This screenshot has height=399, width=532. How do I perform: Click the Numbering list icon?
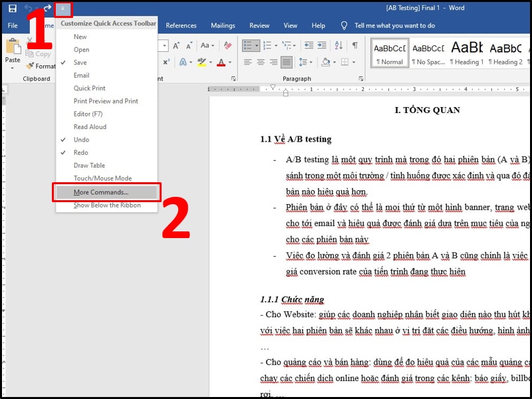[x=267, y=45]
